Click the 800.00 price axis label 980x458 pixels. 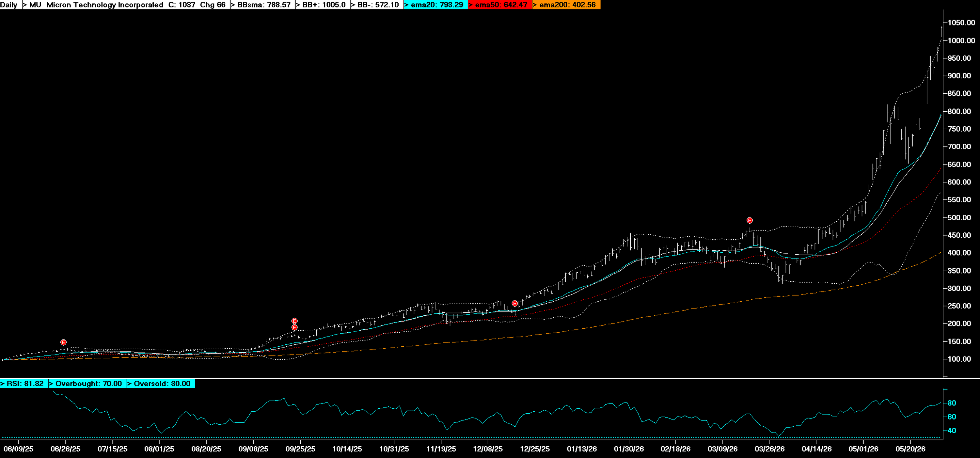(960, 111)
